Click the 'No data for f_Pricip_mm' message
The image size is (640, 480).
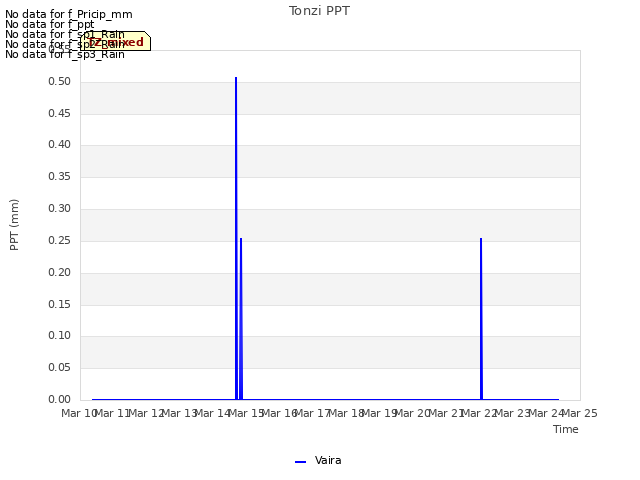click(69, 14)
